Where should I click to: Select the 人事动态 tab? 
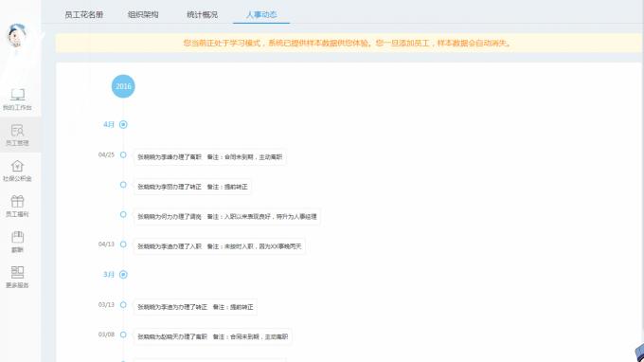[x=261, y=15]
